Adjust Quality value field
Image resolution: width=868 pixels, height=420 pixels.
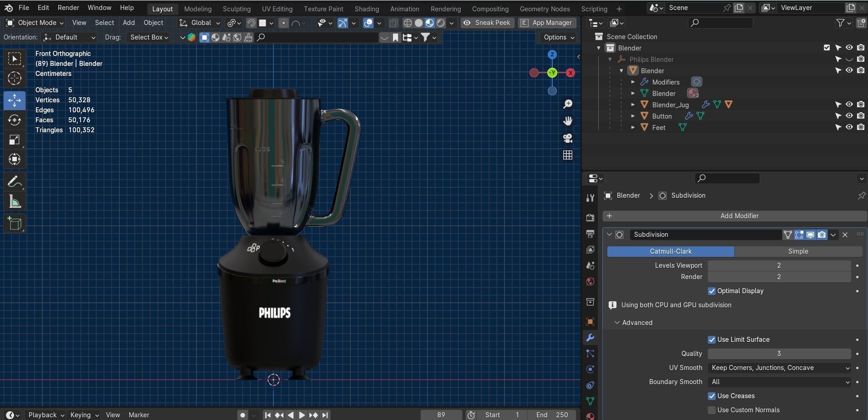click(x=779, y=354)
